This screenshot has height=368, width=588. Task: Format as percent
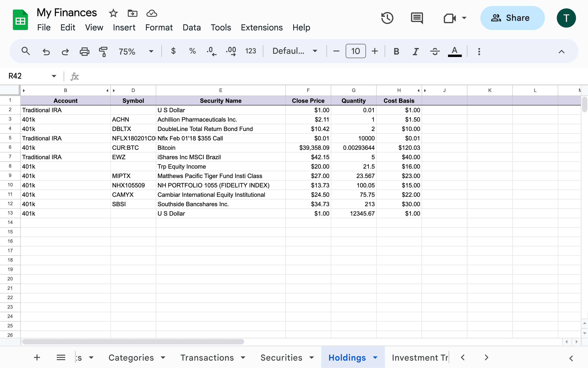193,51
